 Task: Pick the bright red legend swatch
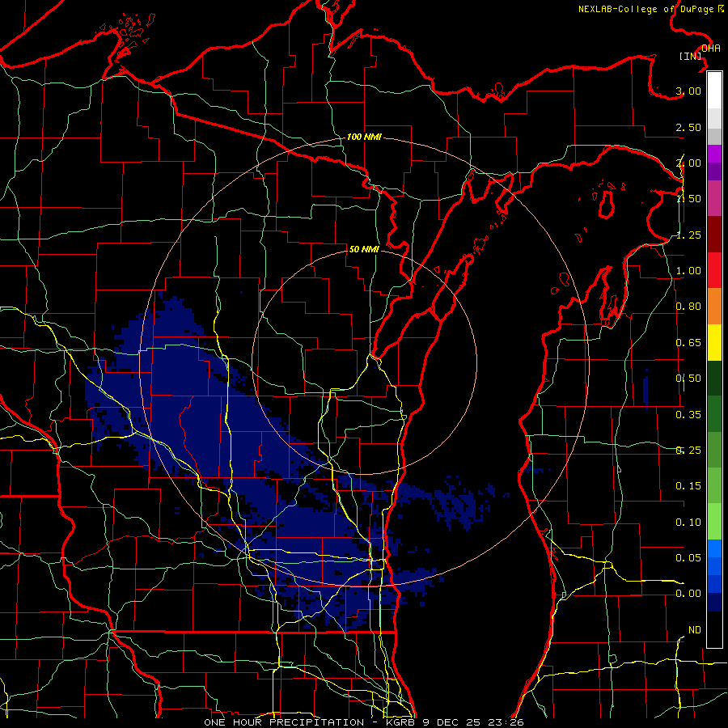coord(714,270)
